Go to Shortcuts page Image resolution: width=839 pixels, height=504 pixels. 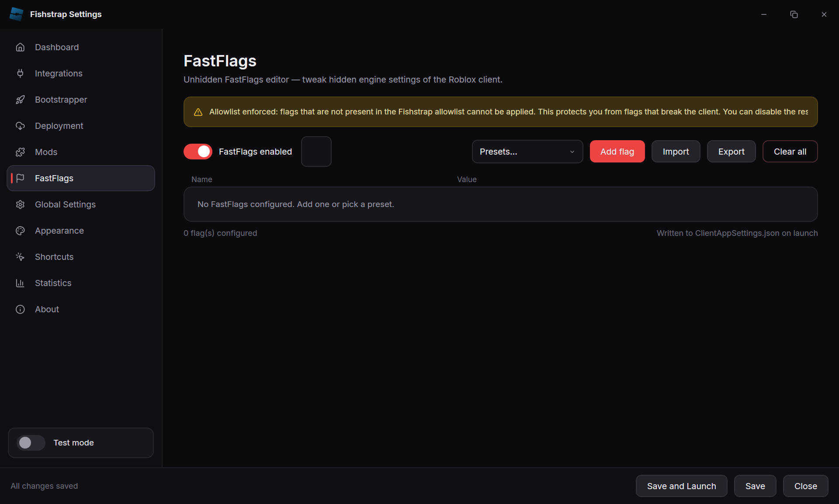81,257
